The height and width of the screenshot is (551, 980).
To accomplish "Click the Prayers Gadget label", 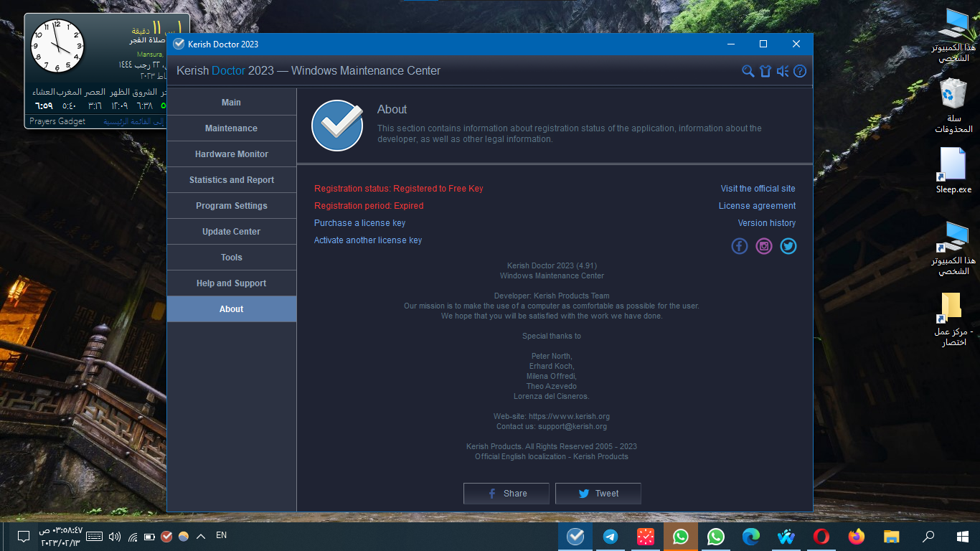I will click(x=57, y=121).
